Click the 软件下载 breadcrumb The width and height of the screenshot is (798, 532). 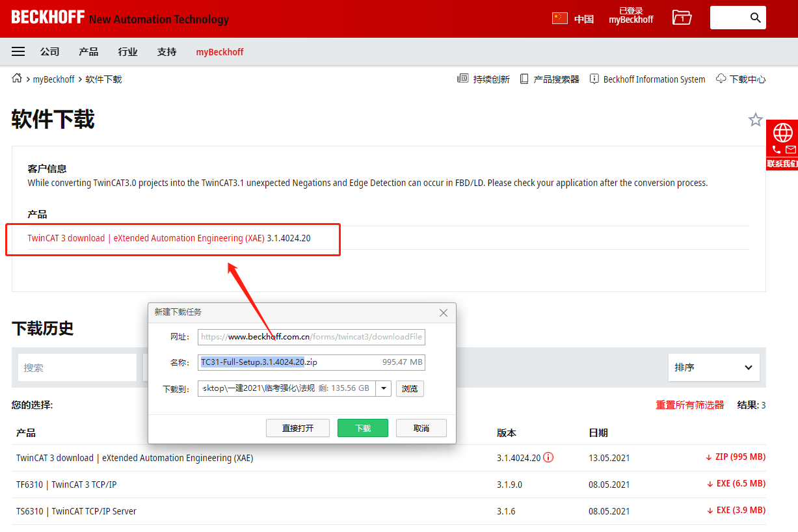point(103,79)
